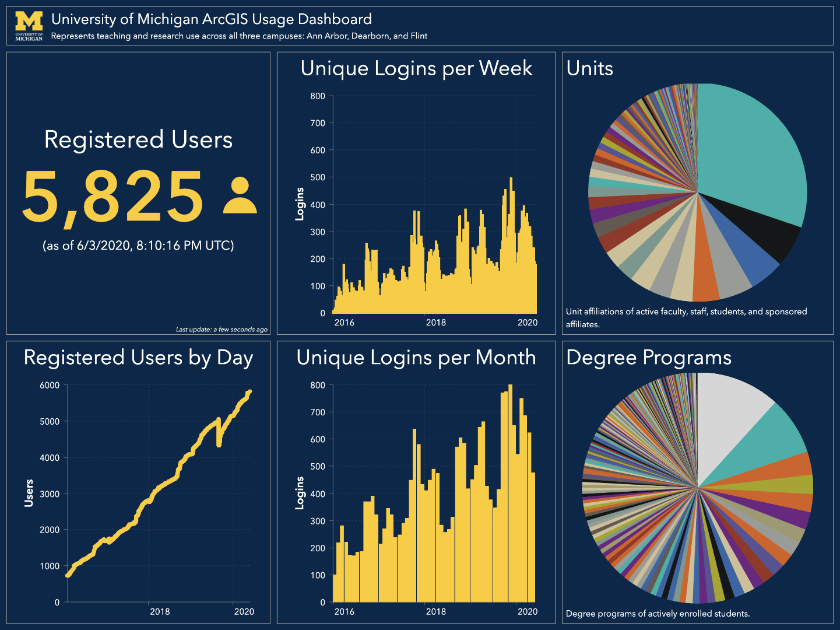
Task: Click the subtitle mentioning Ann Arbor, Dearborn, and Flint
Action: pos(240,36)
